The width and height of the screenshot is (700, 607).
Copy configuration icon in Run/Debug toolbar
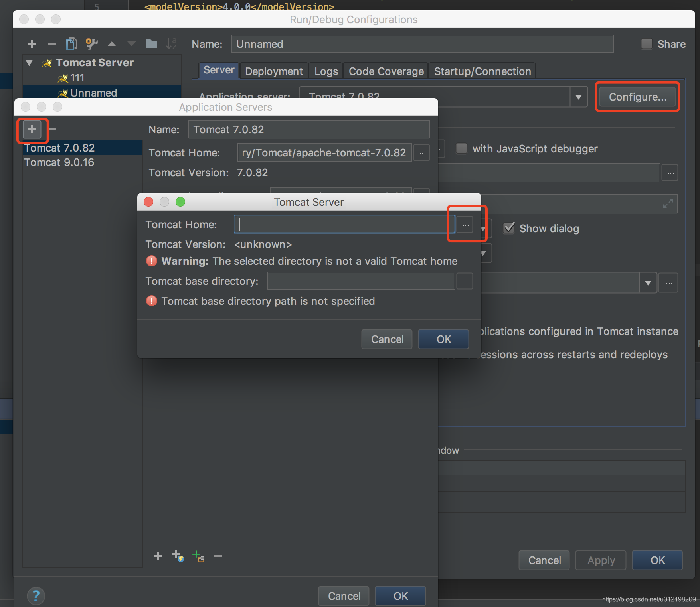[x=72, y=44]
